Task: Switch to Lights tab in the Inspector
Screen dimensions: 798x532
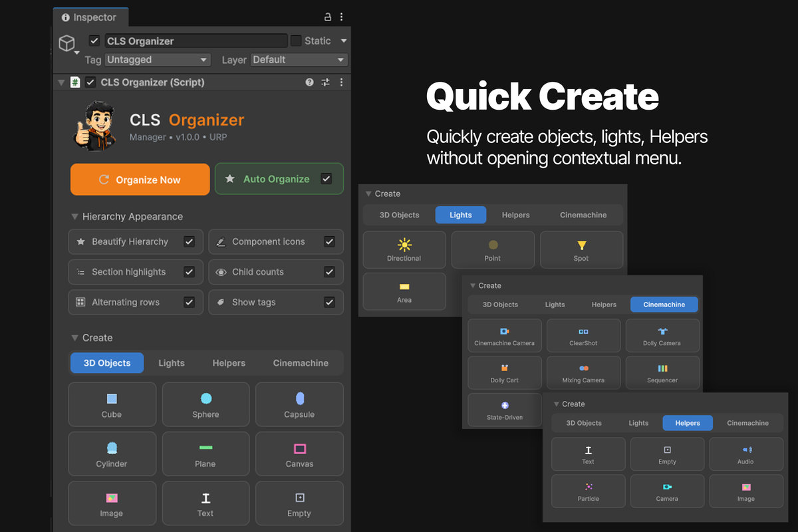Action: [172, 363]
